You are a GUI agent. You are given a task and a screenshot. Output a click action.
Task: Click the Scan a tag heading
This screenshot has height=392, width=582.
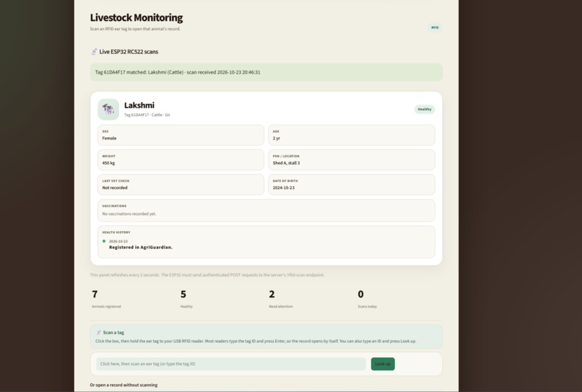tap(113, 332)
